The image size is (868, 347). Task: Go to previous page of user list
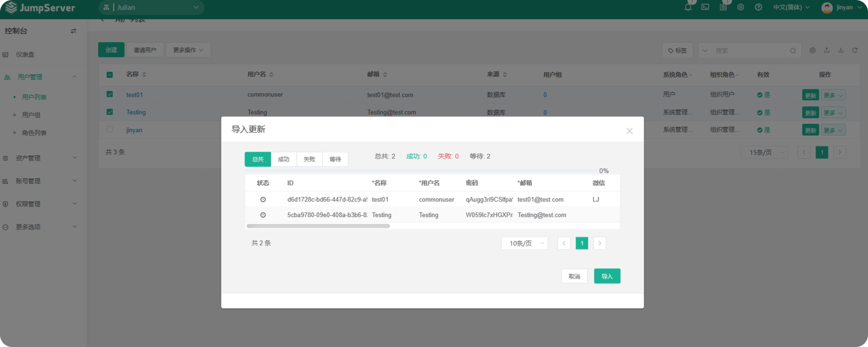coord(804,152)
